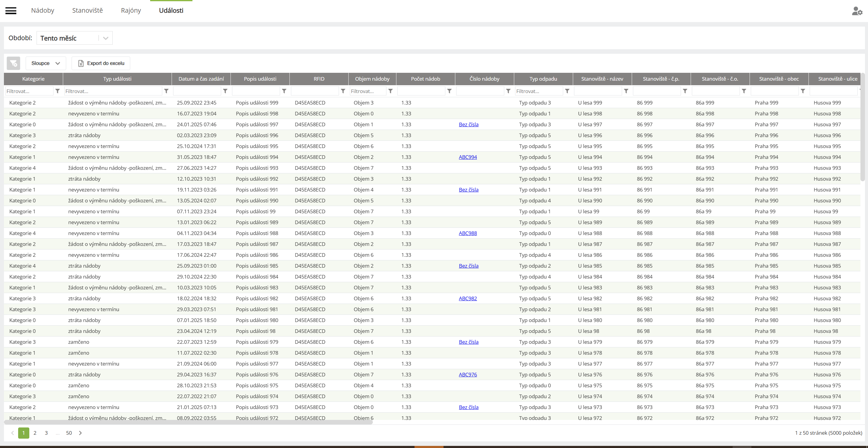Screen dimensions: 868x448
Task: Switch to the Nádoby tab
Action: pos(43,11)
